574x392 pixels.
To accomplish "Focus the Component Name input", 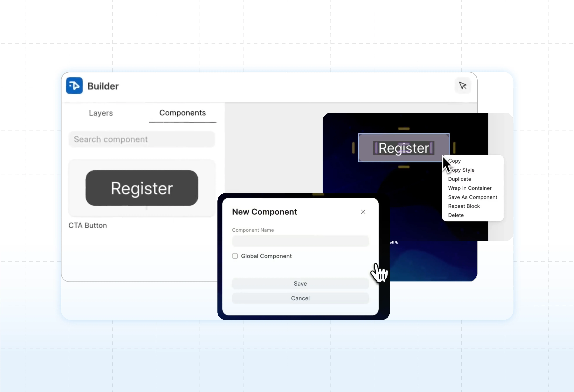I will coord(300,241).
